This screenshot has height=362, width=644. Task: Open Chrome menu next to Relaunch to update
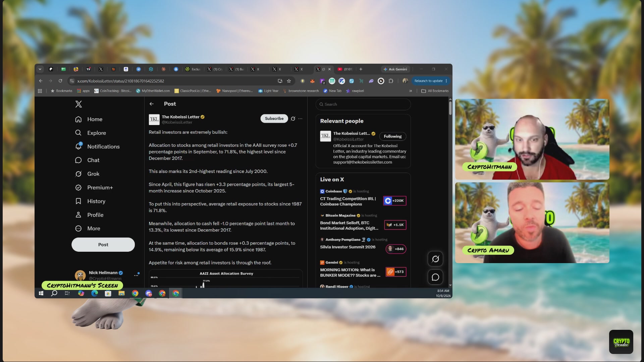tap(446, 81)
